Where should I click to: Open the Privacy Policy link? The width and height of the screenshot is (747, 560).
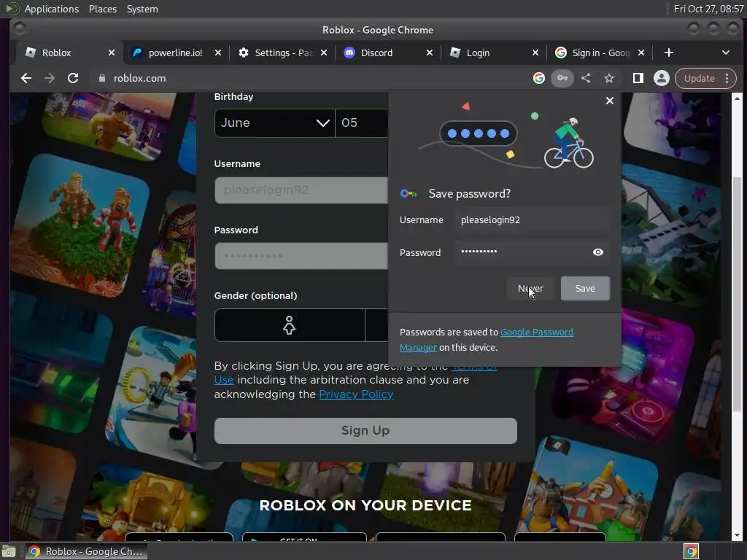356,394
